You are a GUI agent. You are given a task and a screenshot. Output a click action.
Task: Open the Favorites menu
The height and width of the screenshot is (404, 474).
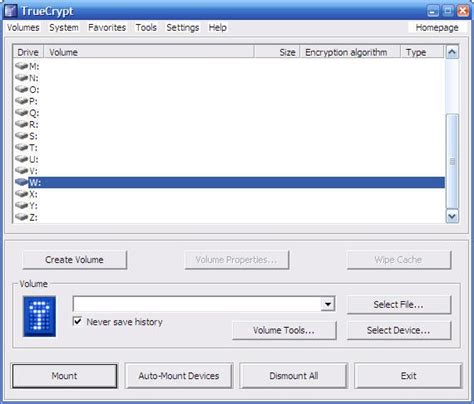[107, 28]
